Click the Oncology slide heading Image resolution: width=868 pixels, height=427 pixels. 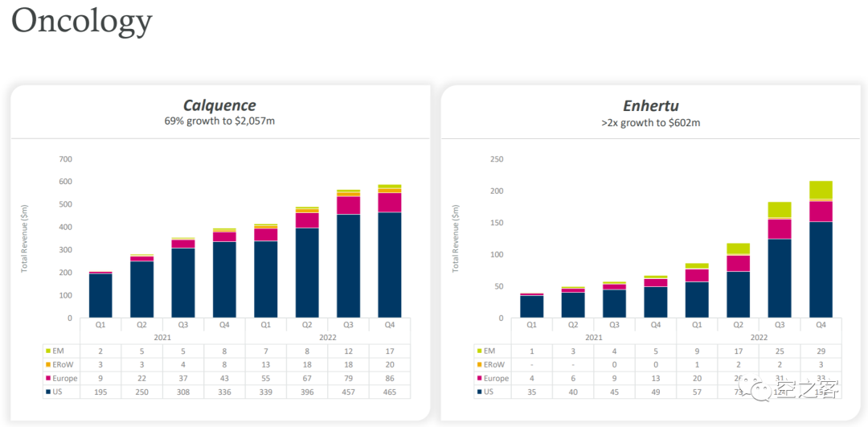coord(81,23)
